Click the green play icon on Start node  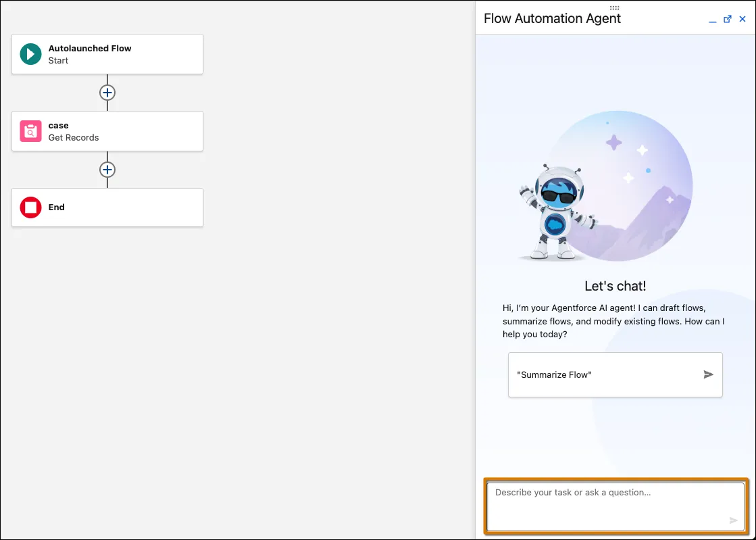click(30, 54)
